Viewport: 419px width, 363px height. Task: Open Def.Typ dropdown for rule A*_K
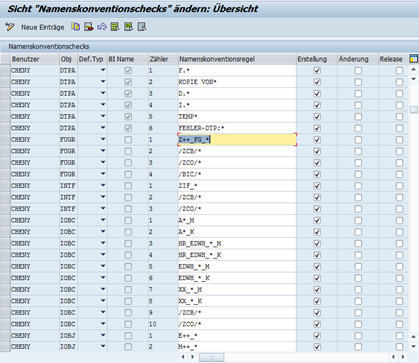103,231
